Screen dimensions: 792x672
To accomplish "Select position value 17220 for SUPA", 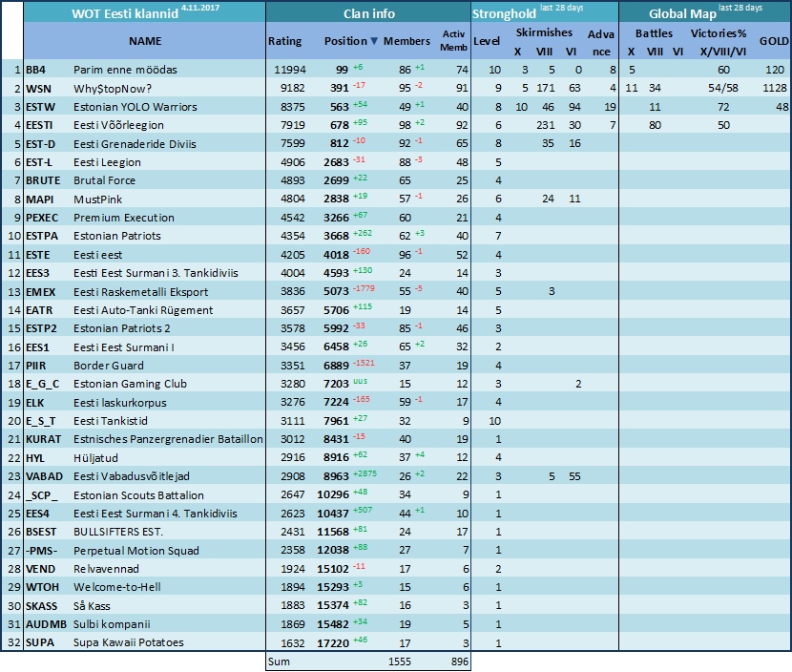I will tap(333, 643).
